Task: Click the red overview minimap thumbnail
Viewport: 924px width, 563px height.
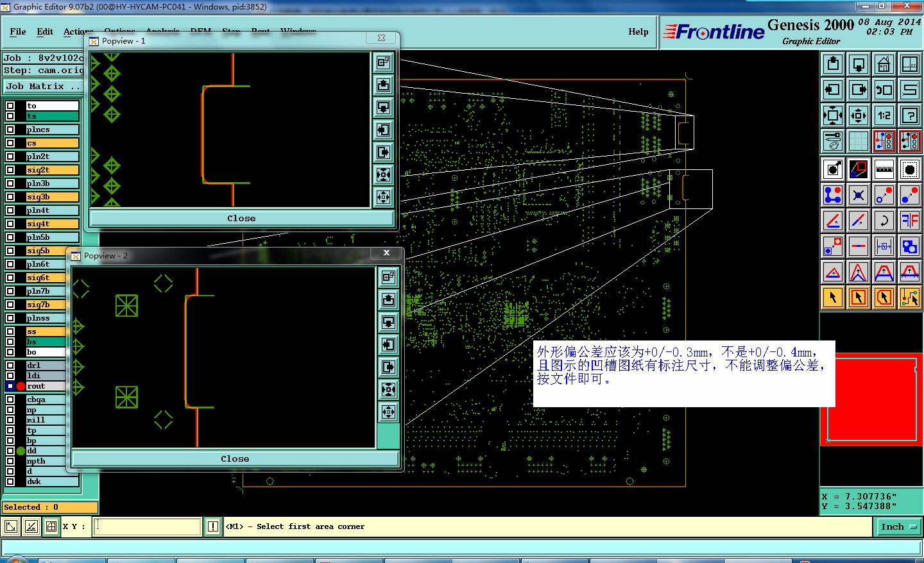Action: 871,398
